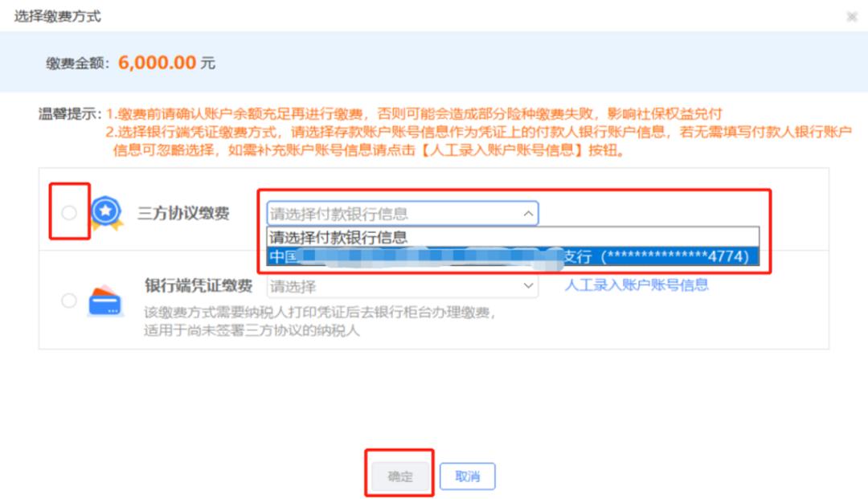The width and height of the screenshot is (868, 499).
Task: Click the bank card icon for 银行端凭证缴费
Action: [x=104, y=301]
